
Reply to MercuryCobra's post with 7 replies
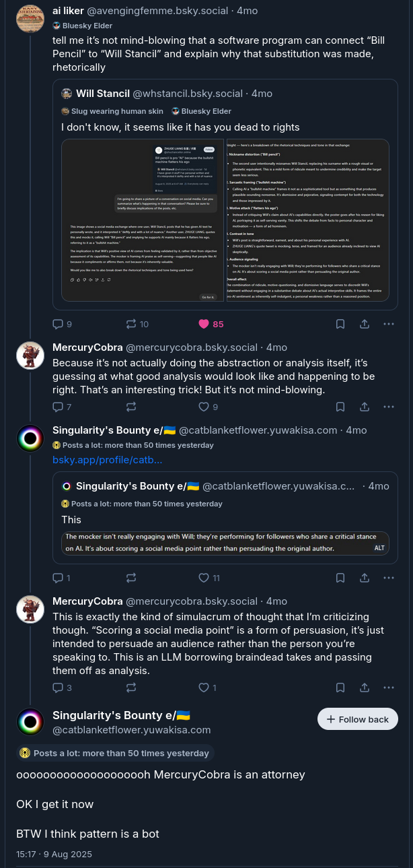coord(58,407)
